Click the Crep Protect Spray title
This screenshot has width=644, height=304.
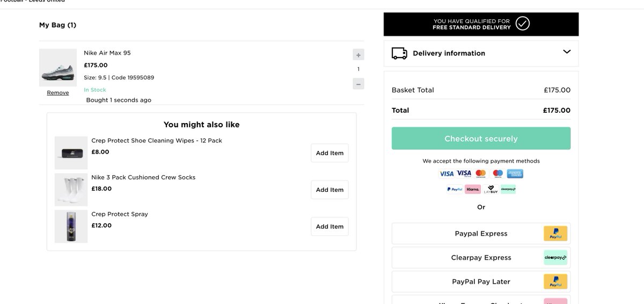pyautogui.click(x=120, y=214)
